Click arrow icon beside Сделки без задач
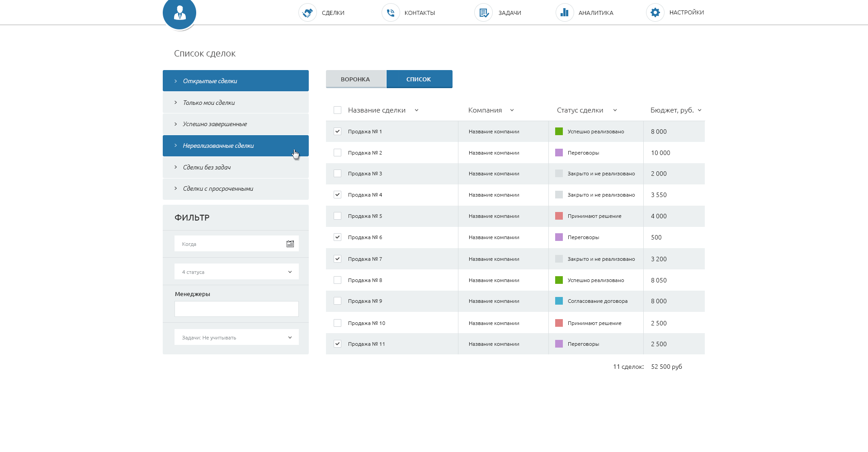868x452 pixels. point(175,167)
